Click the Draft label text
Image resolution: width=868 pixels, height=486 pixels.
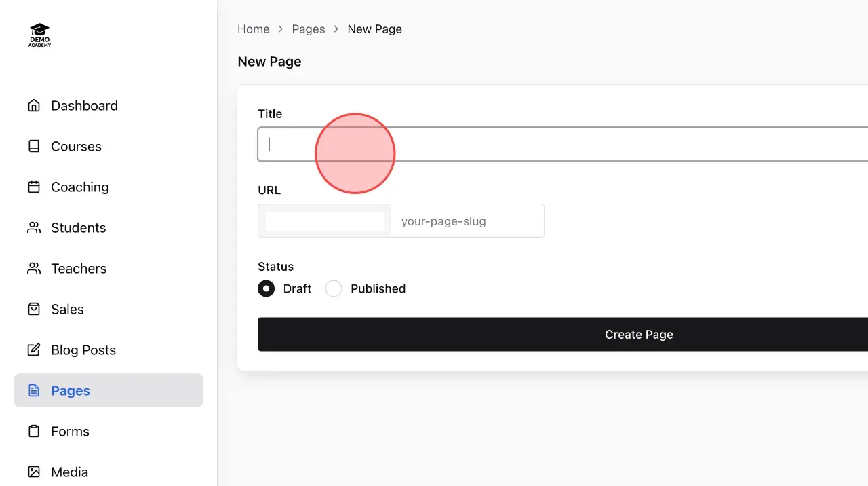click(x=297, y=288)
